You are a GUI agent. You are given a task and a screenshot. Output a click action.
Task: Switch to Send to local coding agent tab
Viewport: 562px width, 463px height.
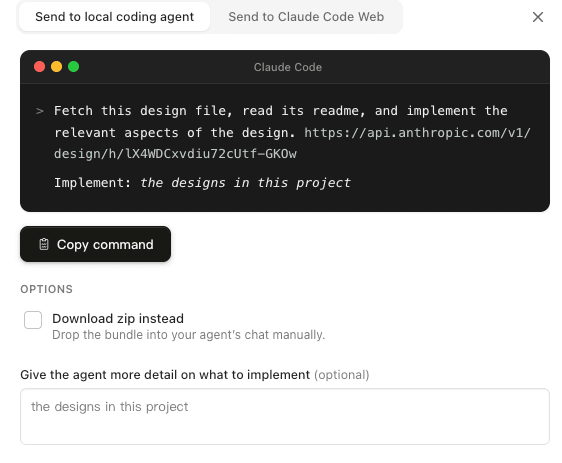pyautogui.click(x=114, y=17)
